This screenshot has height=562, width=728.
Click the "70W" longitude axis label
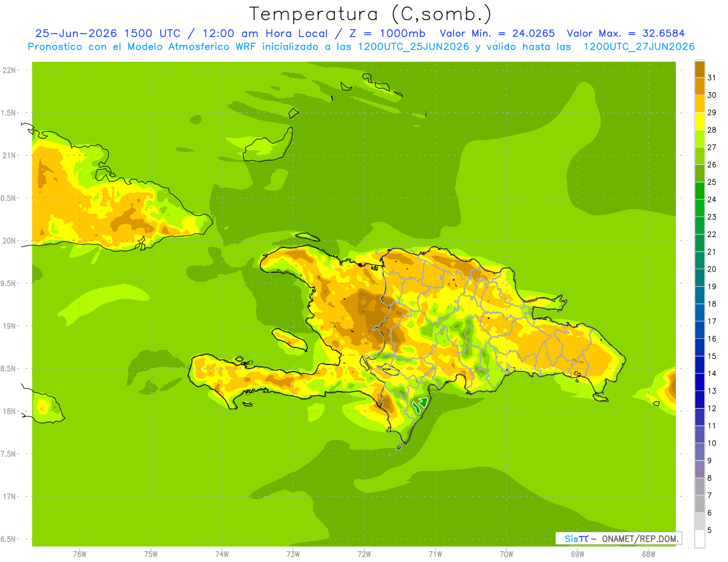[x=507, y=554]
